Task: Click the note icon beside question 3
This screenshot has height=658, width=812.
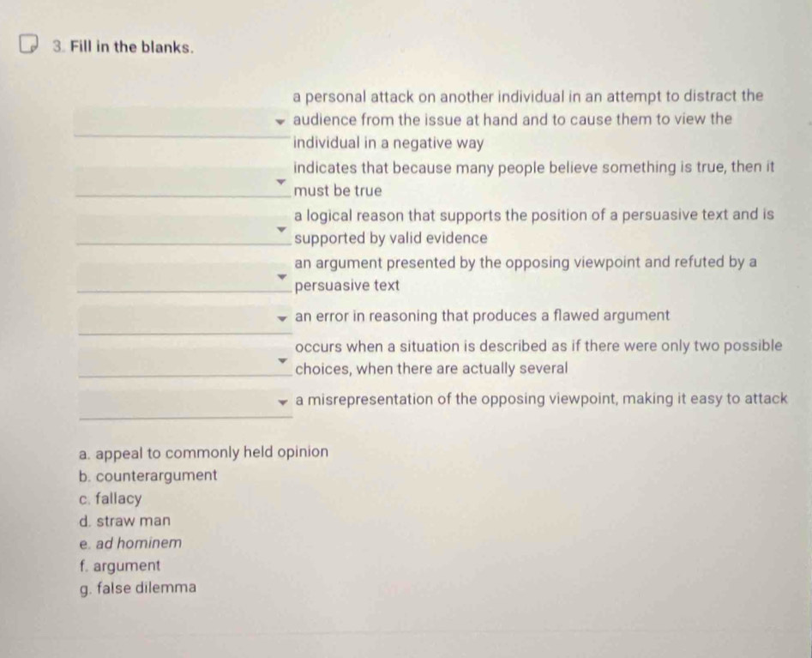Action: 29,45
